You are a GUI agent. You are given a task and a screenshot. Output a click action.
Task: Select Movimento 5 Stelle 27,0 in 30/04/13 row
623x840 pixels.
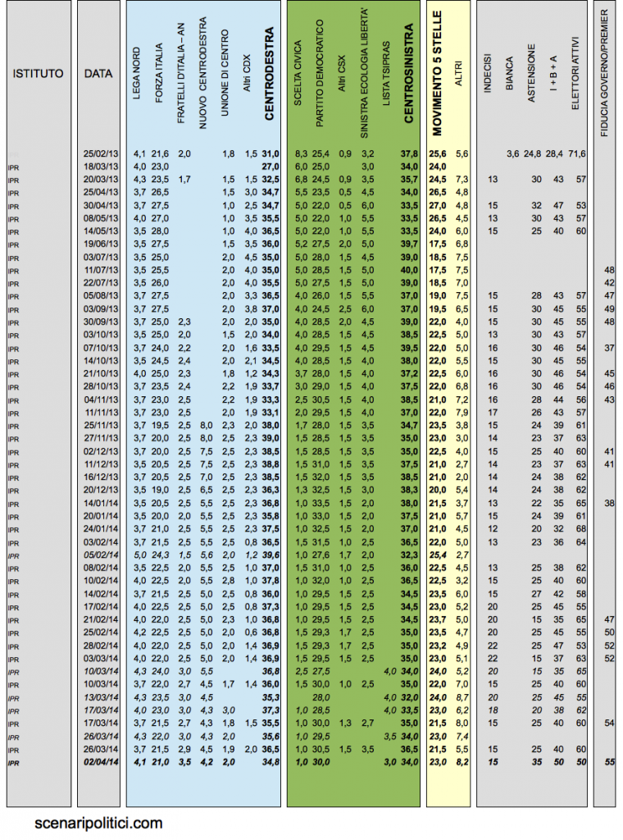(x=437, y=206)
